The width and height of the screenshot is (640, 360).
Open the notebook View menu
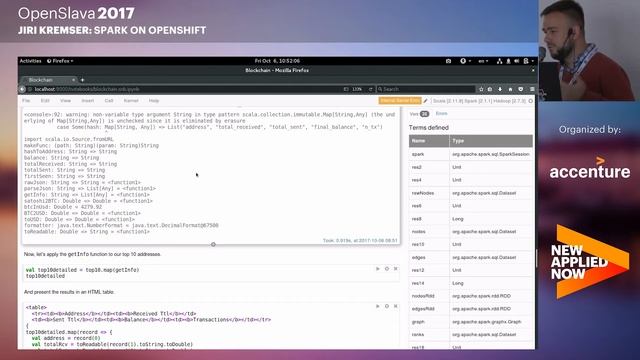[65, 101]
